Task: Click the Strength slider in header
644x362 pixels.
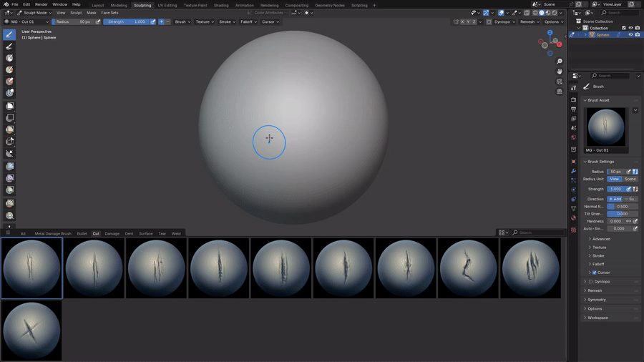Action: [x=127, y=21]
